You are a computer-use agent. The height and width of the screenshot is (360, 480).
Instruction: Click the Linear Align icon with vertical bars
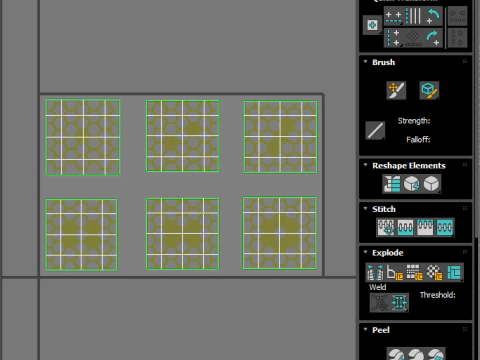pos(413,16)
